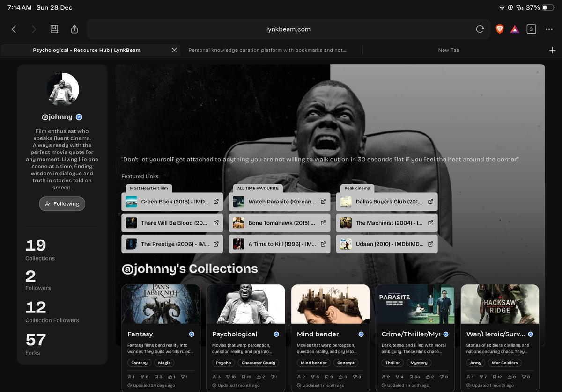Click the battery indicator in the status bar
The image size is (562, 392).
point(547,7)
